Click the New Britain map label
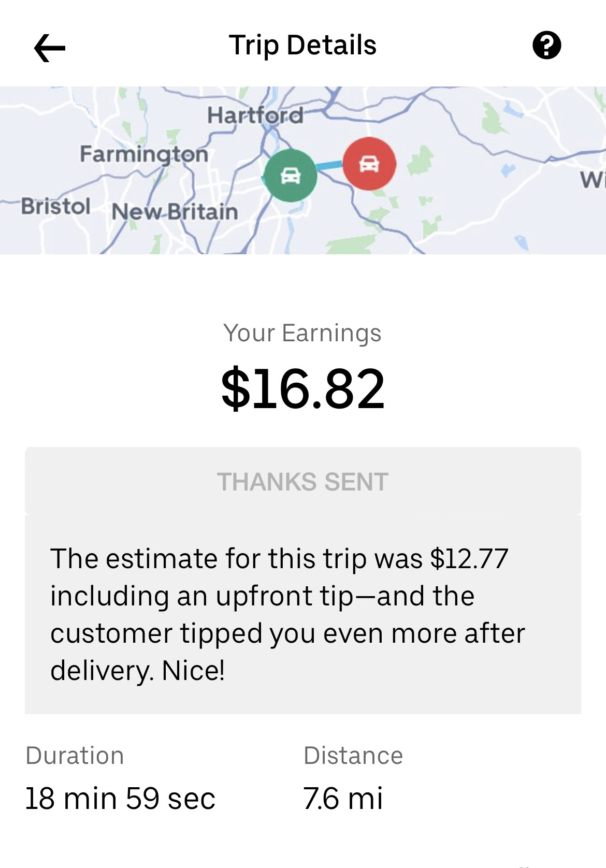The width and height of the screenshot is (606, 868). (175, 212)
